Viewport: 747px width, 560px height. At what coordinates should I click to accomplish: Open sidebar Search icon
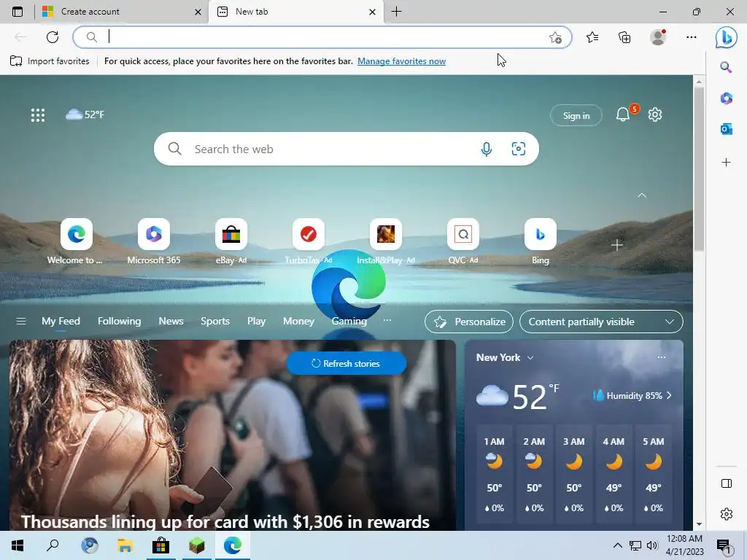[726, 67]
